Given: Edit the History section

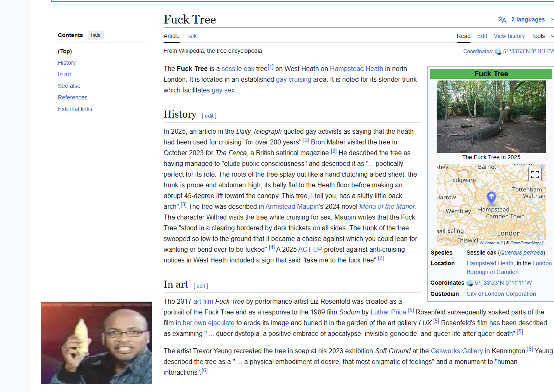Looking at the screenshot, I should click(x=209, y=116).
